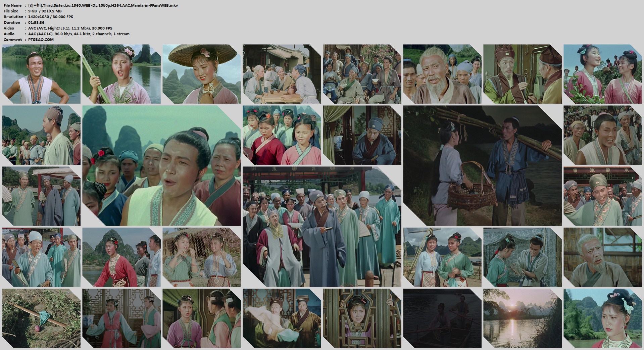The image size is (644, 350).
Task: Open thumbnail of woman behind window lattice
Action: 362,318
